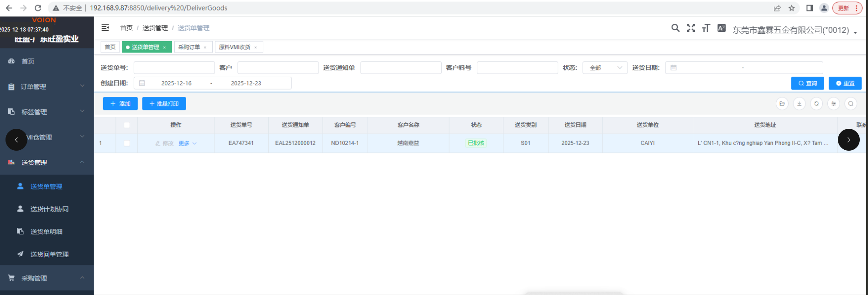The width and height of the screenshot is (868, 295).
Task: Open the 状态 全部 dropdown
Action: 605,68
